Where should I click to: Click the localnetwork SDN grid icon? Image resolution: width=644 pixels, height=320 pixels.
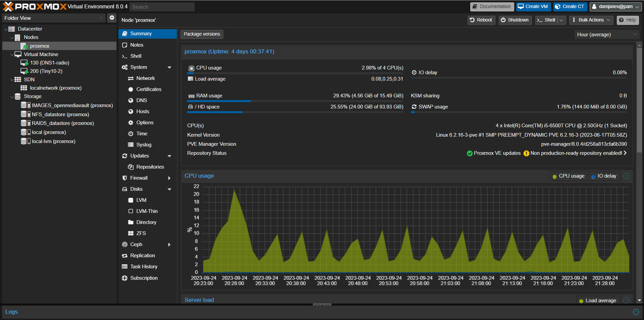click(24, 88)
